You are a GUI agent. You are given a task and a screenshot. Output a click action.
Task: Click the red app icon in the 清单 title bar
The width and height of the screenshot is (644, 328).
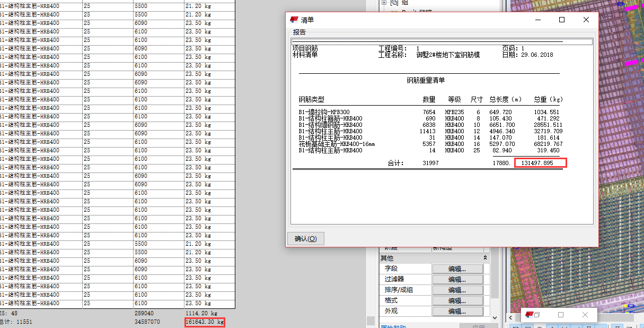294,20
